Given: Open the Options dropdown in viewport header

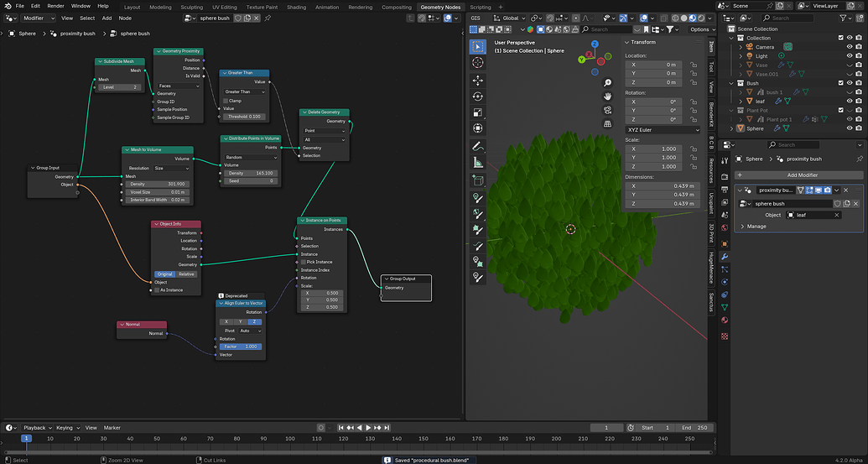Looking at the screenshot, I should [x=702, y=29].
